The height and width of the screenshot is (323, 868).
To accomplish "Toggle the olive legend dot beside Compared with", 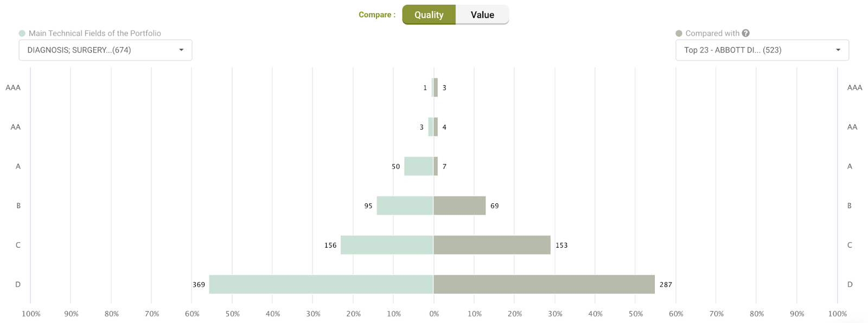I will coord(678,33).
